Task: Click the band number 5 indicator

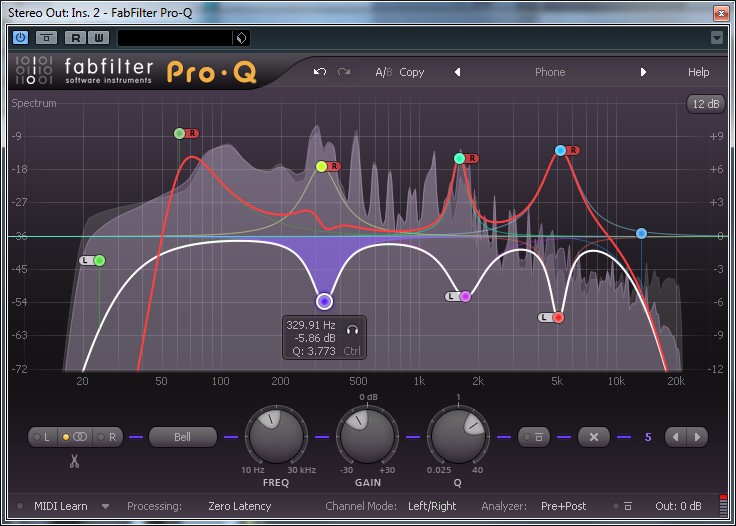Action: coord(648,437)
